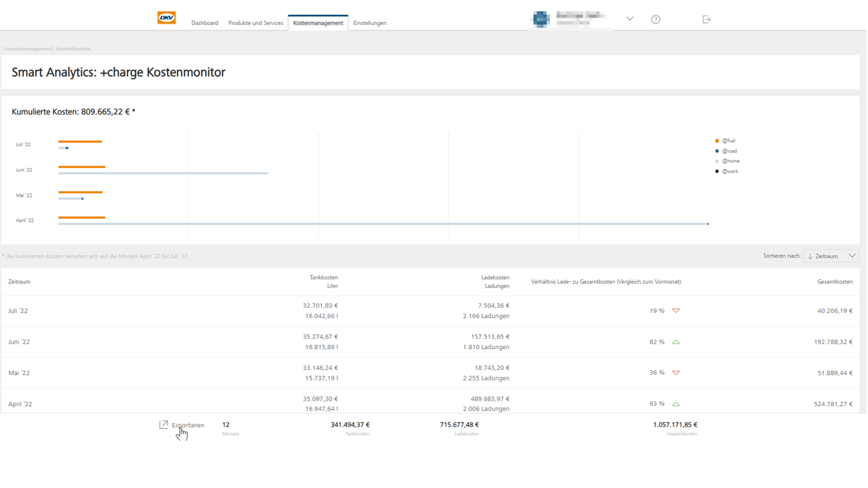Image resolution: width=868 pixels, height=488 pixels.
Task: Click the 715.677,48 € Ladekosten total
Action: pyautogui.click(x=459, y=425)
